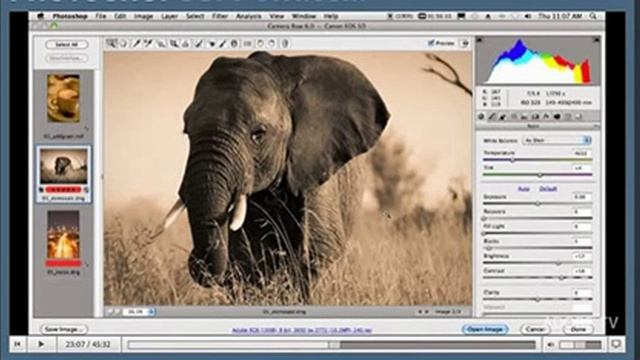This screenshot has width=640, height=360.
Task: Open the Basic panel options menu
Action: coord(596,127)
